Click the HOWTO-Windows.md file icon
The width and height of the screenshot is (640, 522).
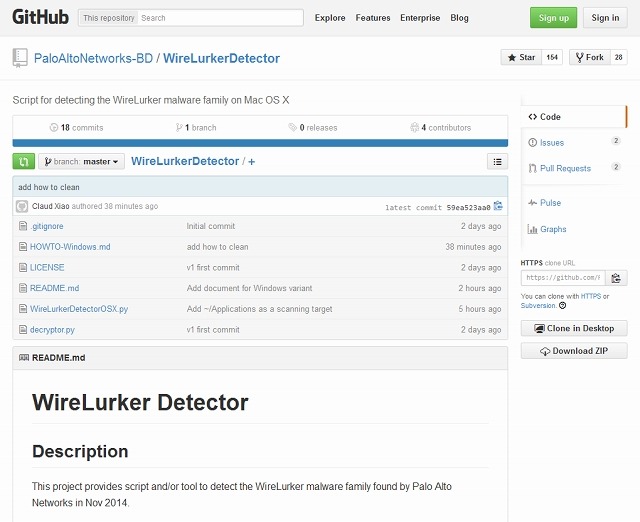point(23,247)
